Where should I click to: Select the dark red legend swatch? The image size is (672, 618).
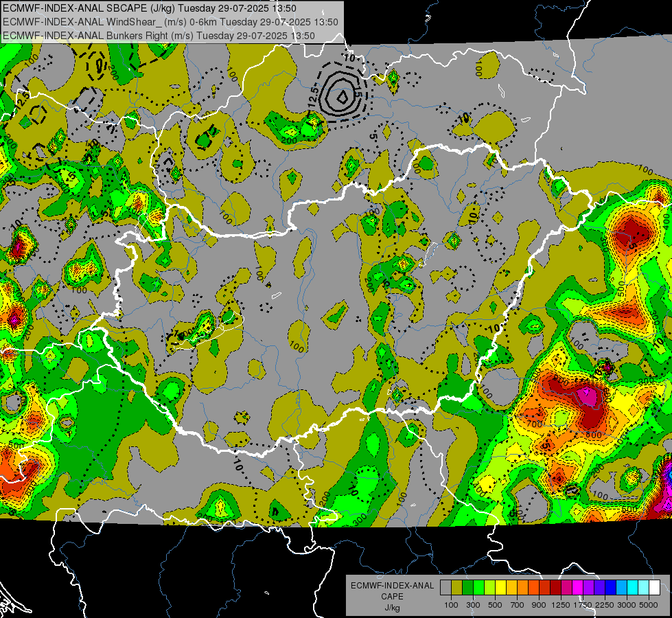click(x=555, y=588)
